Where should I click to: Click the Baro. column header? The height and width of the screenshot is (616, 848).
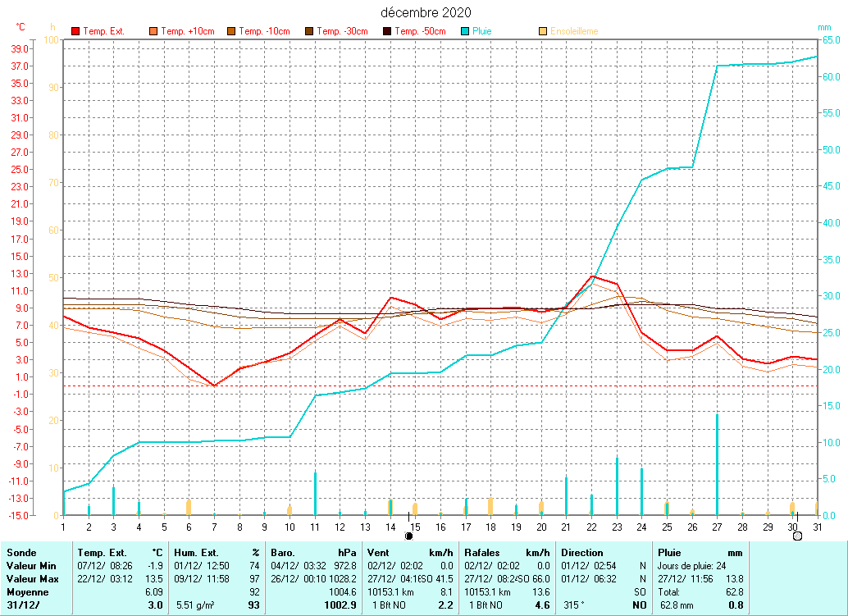tap(284, 553)
